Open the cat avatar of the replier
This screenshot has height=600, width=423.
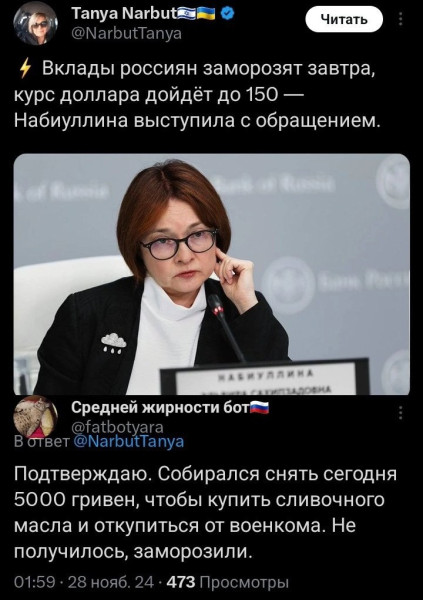(x=36, y=417)
